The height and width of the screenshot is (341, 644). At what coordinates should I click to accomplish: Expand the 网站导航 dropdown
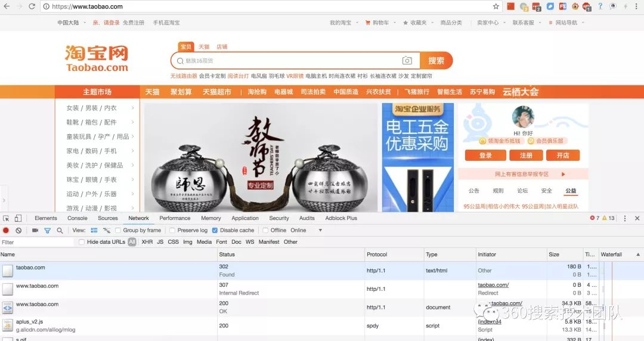pos(566,23)
